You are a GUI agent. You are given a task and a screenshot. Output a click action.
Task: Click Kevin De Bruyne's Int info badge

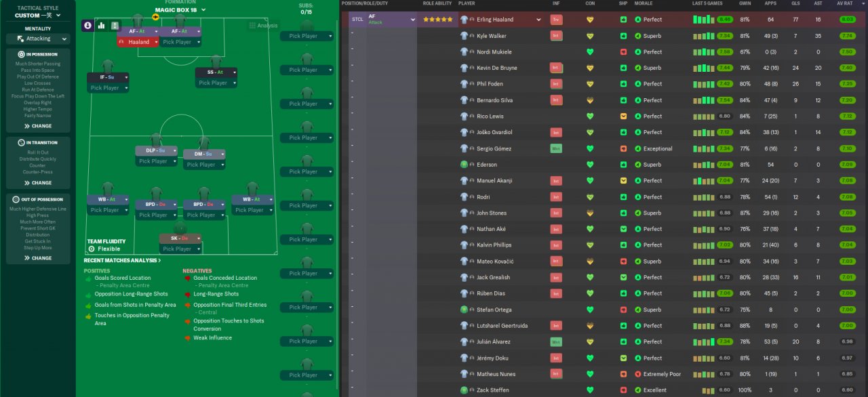(x=556, y=68)
